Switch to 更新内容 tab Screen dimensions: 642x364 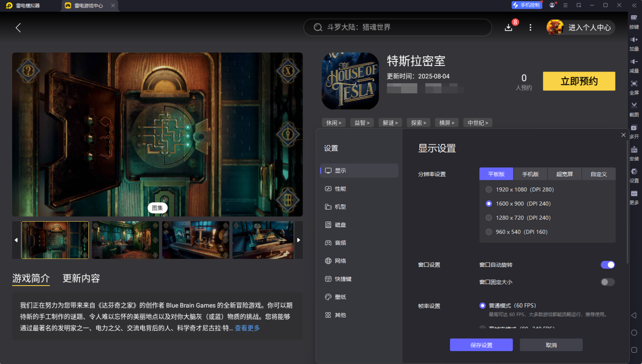[x=81, y=278]
